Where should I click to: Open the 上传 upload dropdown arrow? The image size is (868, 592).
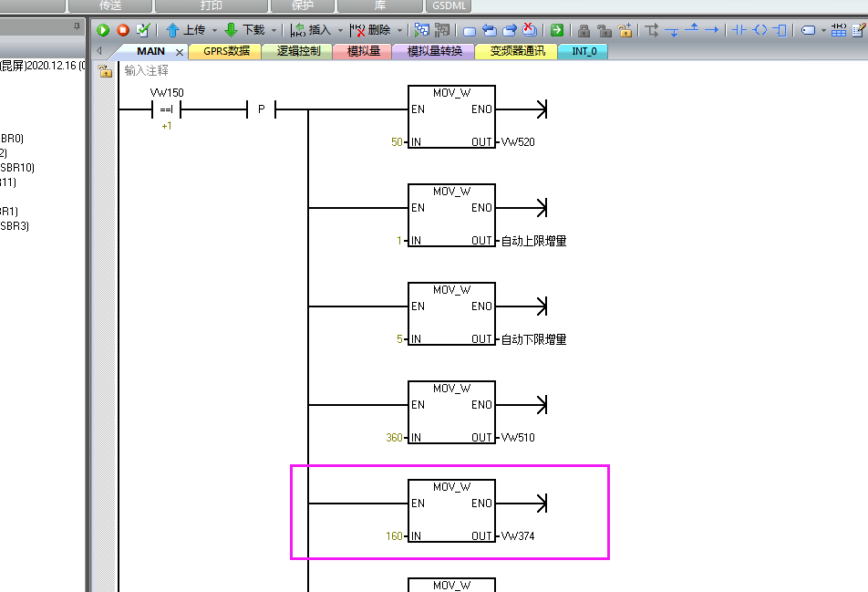click(x=215, y=30)
